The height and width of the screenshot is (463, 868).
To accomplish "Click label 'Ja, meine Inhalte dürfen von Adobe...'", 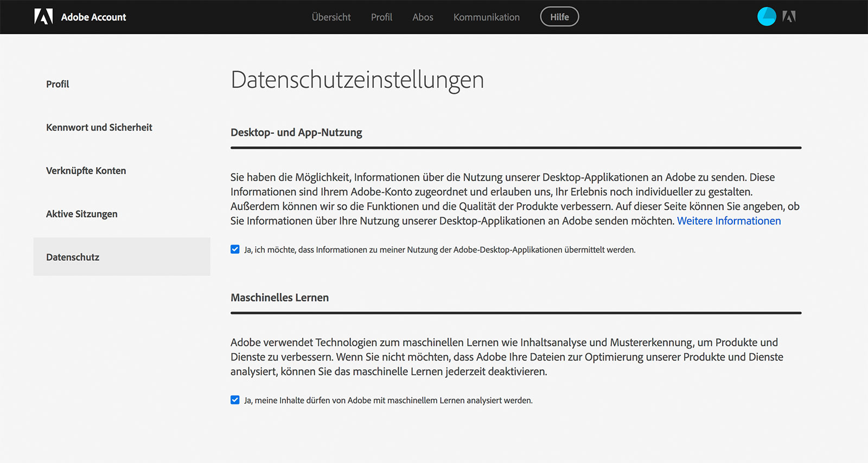I will click(388, 401).
